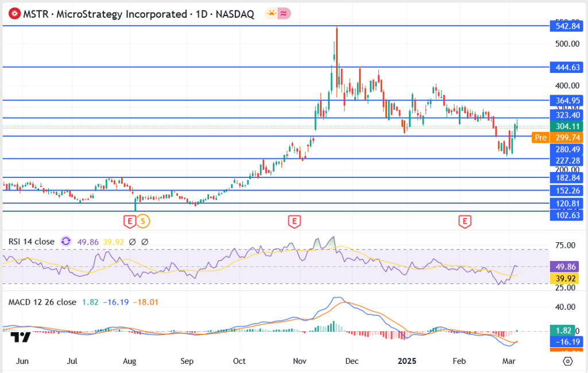Click the 2025 label on the time axis
Viewport: 588px width, 373px height.
[407, 361]
